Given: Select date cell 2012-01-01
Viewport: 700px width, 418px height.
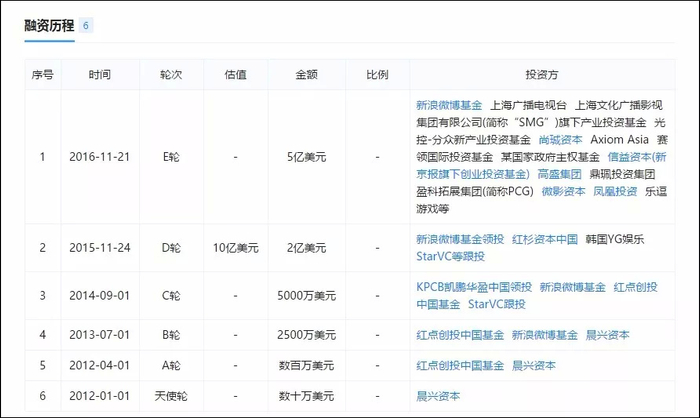Looking at the screenshot, I should (x=100, y=396).
